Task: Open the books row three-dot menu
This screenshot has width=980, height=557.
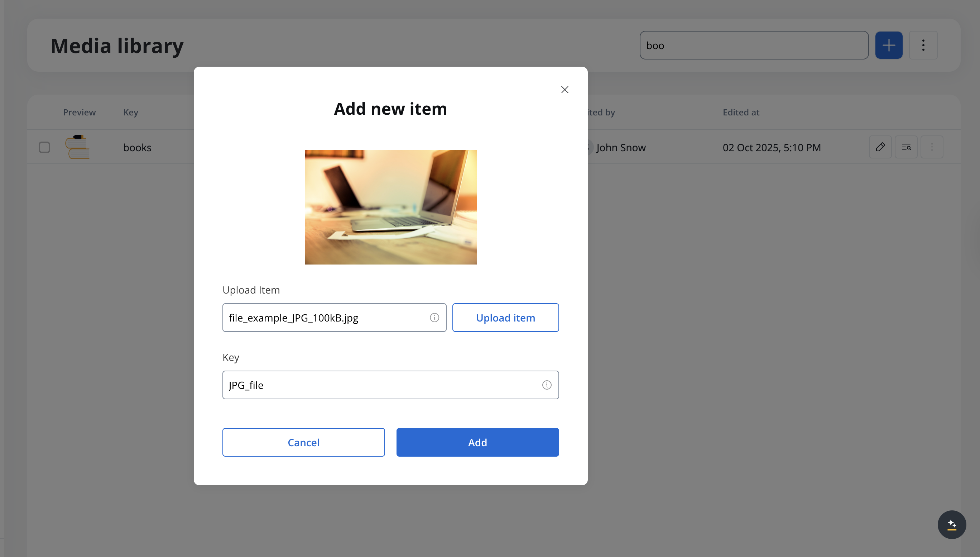Action: click(x=932, y=147)
